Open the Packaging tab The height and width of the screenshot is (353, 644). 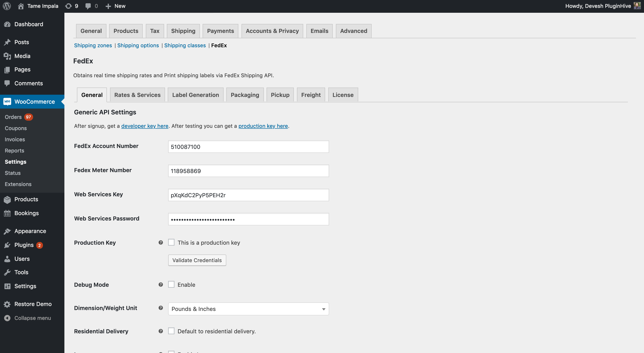[245, 95]
